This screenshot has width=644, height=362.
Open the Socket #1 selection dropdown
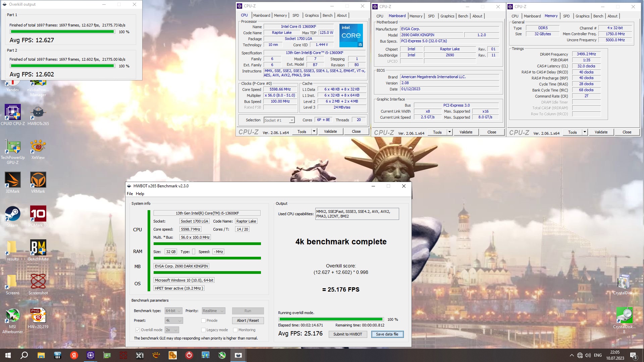click(x=279, y=120)
